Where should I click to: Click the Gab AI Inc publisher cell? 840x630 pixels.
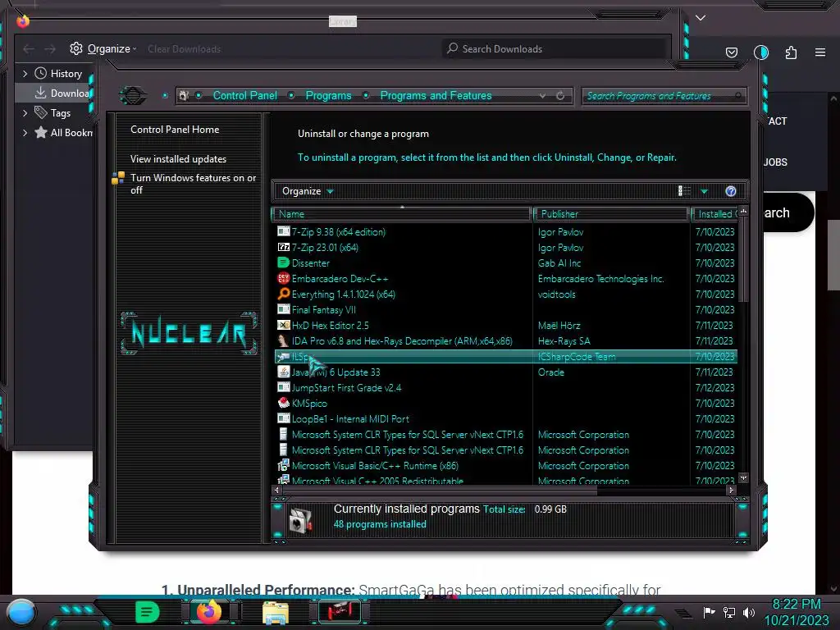pyautogui.click(x=559, y=263)
